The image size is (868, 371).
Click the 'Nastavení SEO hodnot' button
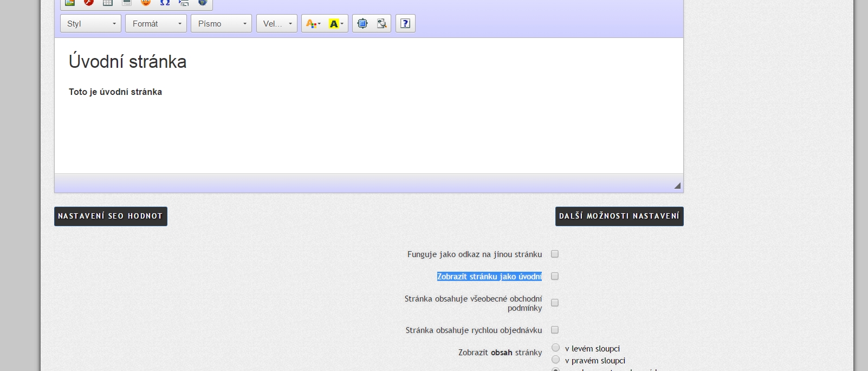point(111,216)
